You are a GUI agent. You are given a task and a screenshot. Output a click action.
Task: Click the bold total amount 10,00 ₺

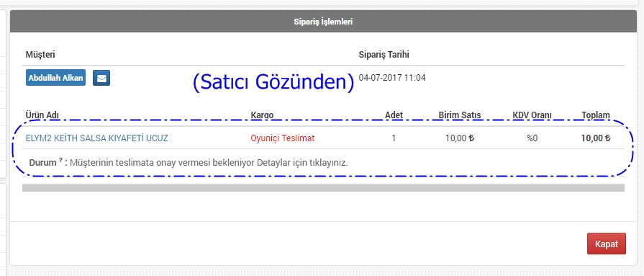pyautogui.click(x=596, y=138)
